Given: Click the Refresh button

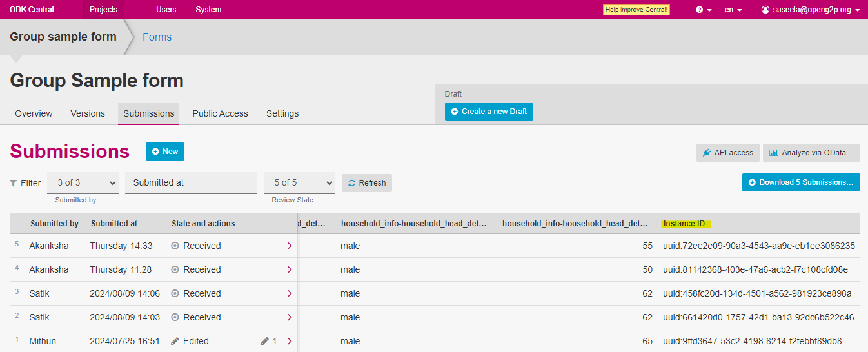Looking at the screenshot, I should (x=367, y=183).
